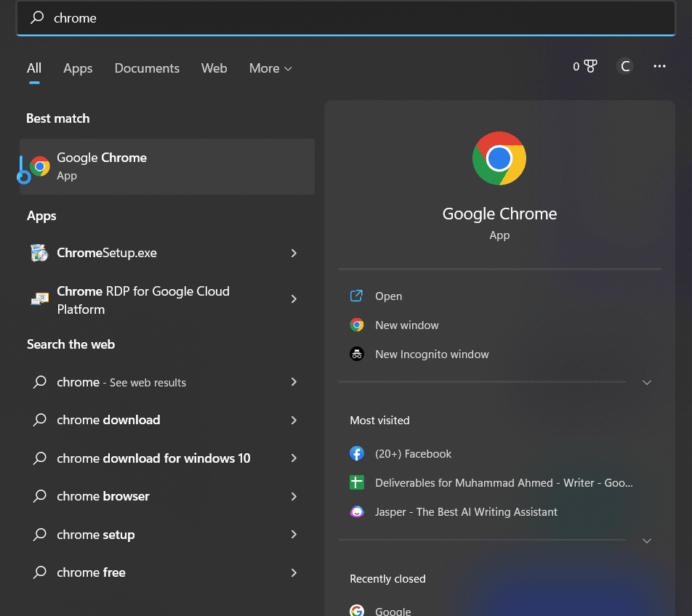
Task: Open the three-dot options menu
Action: (x=659, y=67)
